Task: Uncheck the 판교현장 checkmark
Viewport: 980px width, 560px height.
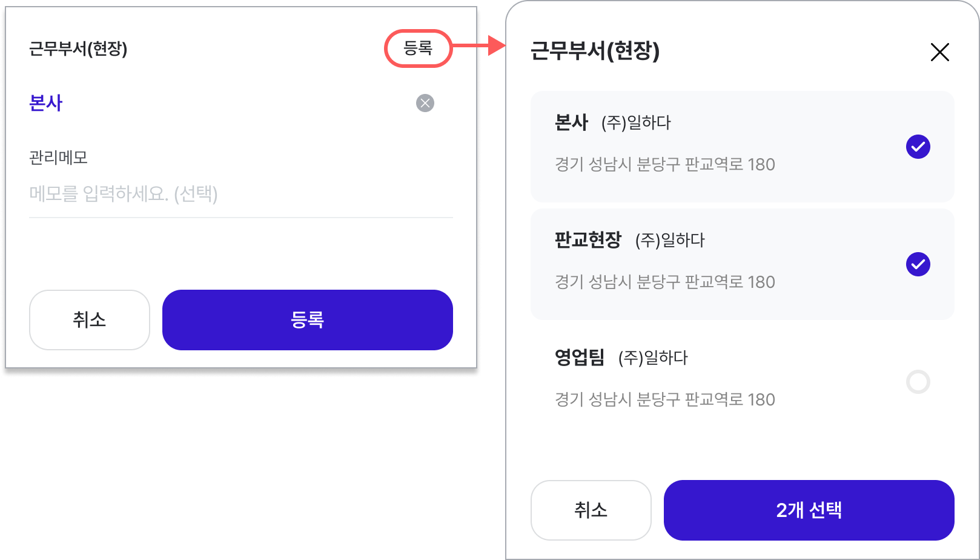Action: pos(918,264)
